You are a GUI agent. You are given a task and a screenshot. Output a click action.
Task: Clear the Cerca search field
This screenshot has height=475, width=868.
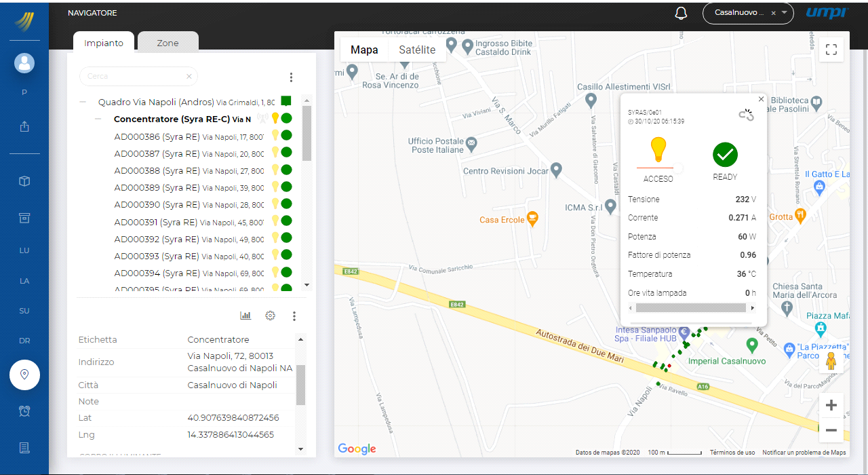[189, 77]
